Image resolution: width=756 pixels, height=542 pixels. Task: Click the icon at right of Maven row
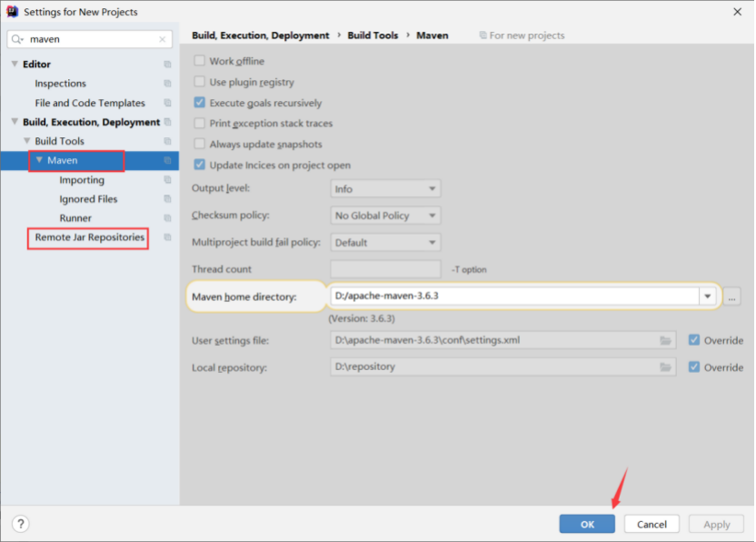167,160
